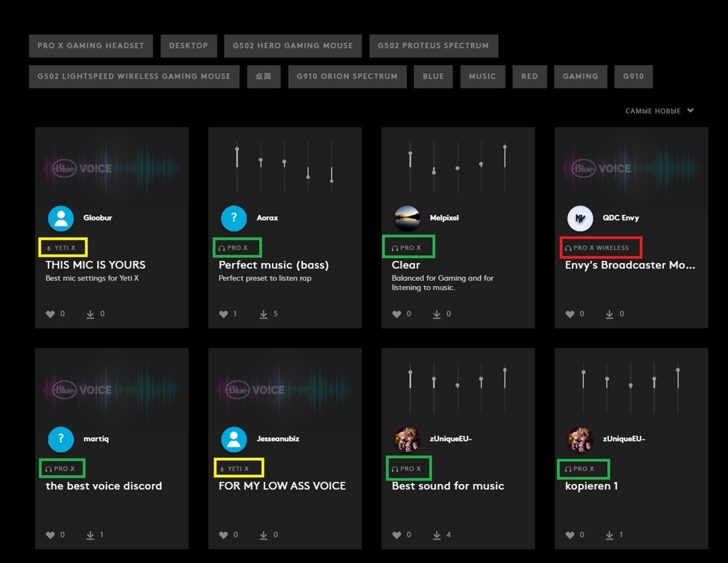Open Blue VO!CE thumbnail of Envy's Broadcaster
The image size is (728, 563).
631,168
